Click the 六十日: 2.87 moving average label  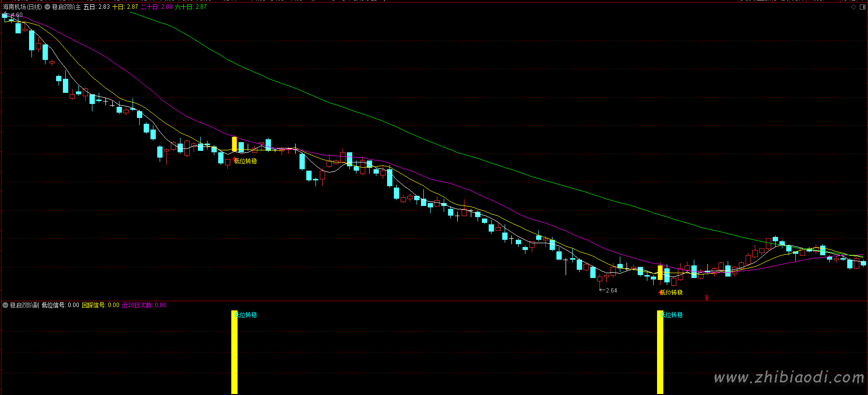click(191, 7)
